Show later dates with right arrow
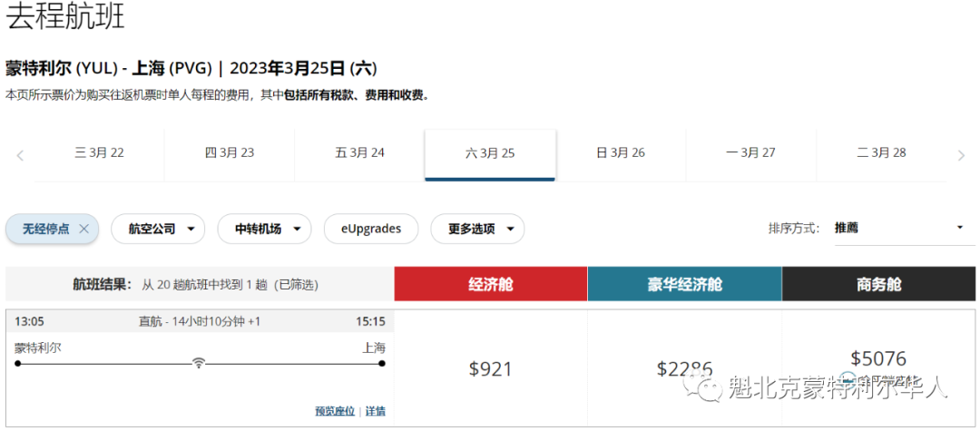The image size is (980, 431). [961, 155]
